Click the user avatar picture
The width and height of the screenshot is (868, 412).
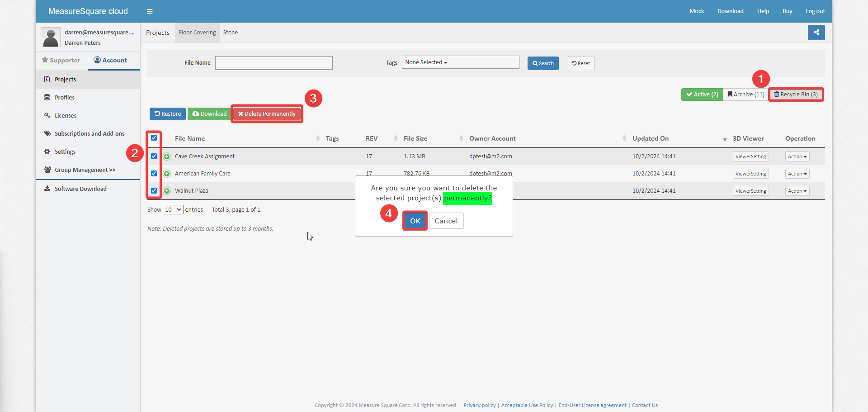[x=51, y=37]
